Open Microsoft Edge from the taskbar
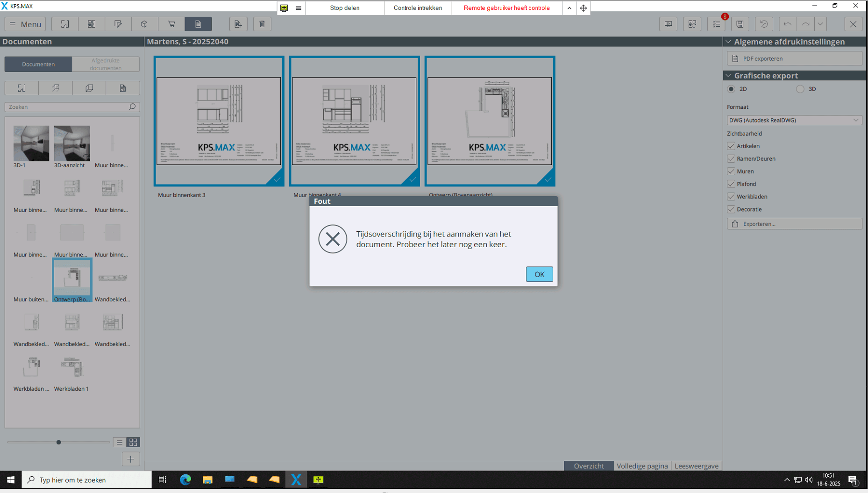868x493 pixels. 185,480
